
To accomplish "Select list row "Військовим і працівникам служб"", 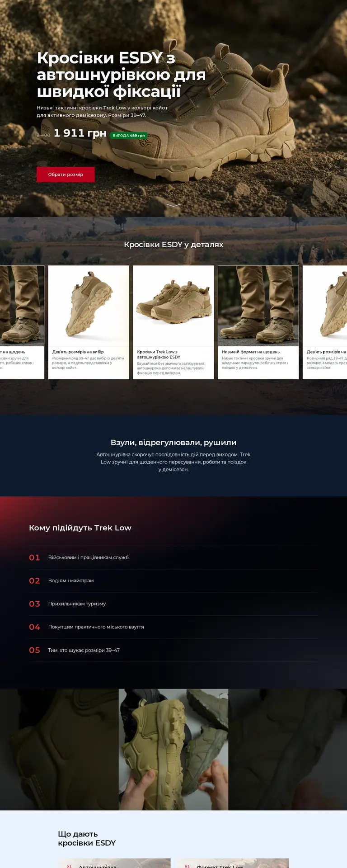I will 173,557.
